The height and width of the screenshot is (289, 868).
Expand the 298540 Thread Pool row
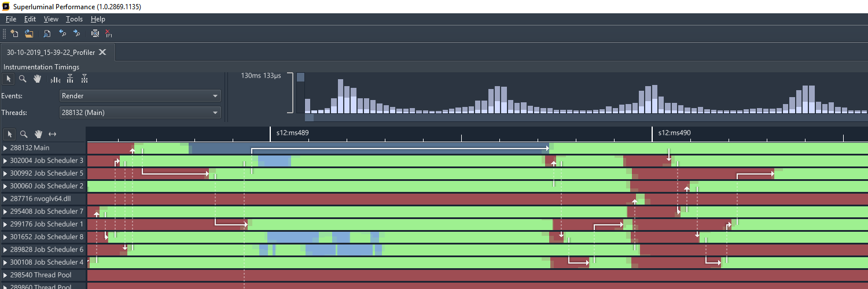5,275
